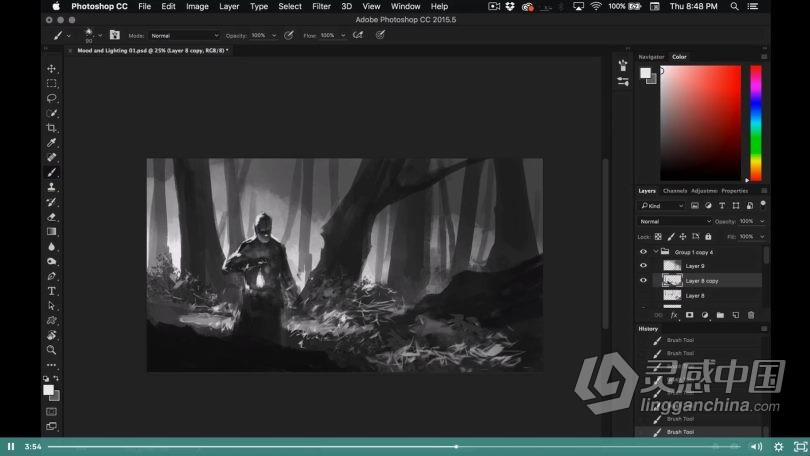Open the Flow slider arrow

(x=342, y=36)
